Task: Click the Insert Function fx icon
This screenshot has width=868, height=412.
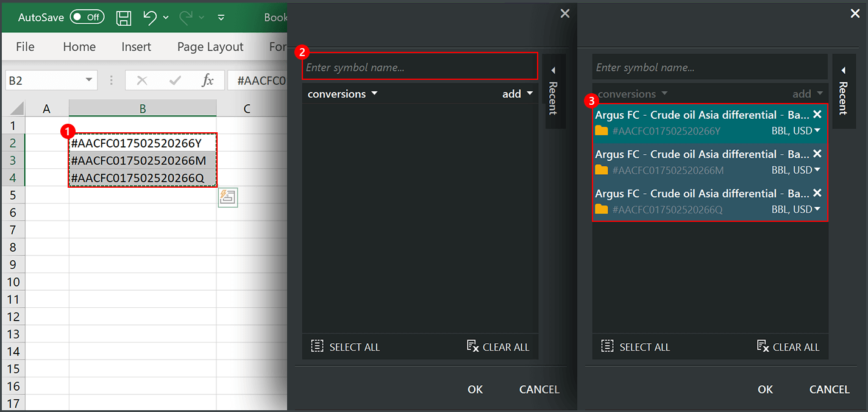Action: (x=208, y=80)
